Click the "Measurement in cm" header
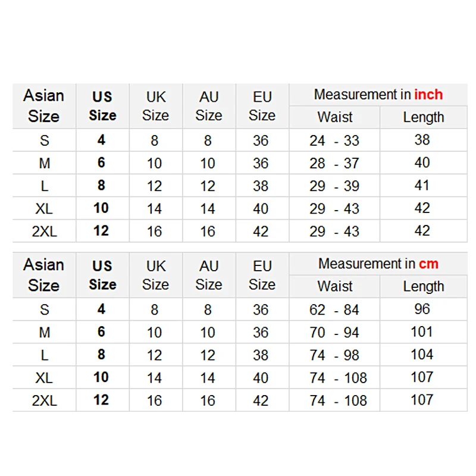 378,264
